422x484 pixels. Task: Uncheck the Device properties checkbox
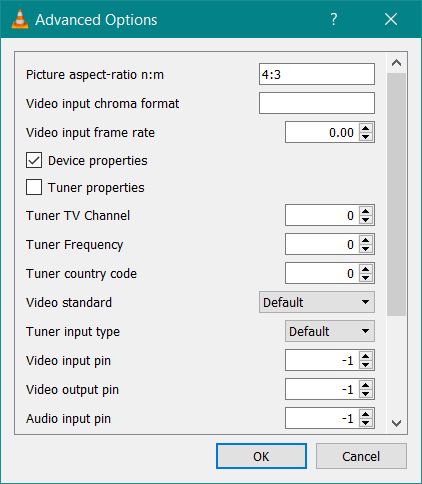[34, 160]
